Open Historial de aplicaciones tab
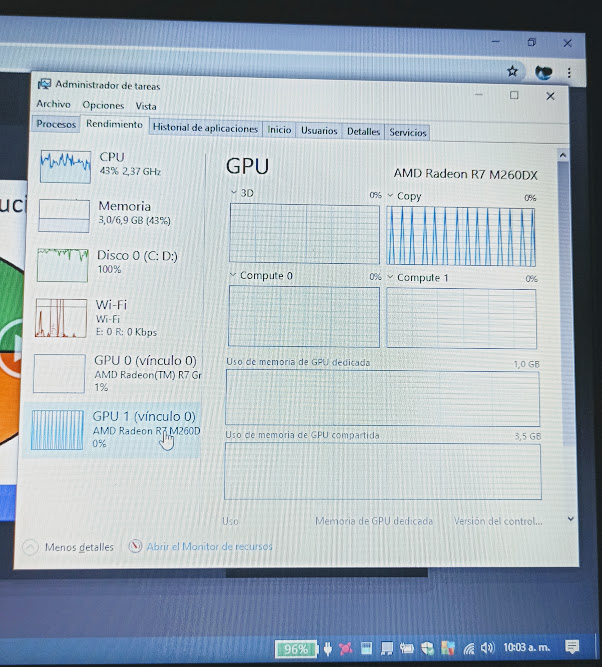The height and width of the screenshot is (667, 602). [x=205, y=128]
